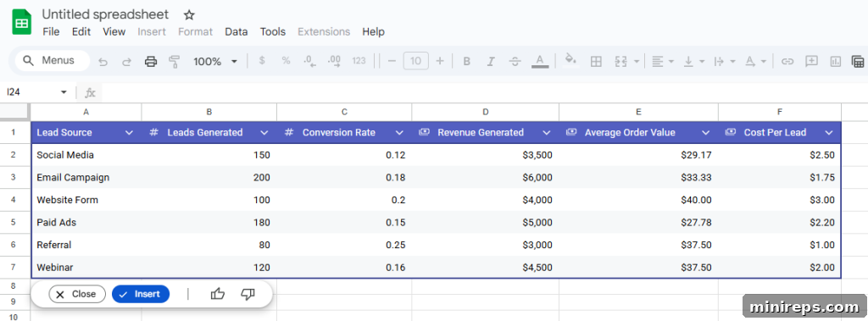
Task: Open Cost Per Lead column dropdown
Action: (829, 133)
